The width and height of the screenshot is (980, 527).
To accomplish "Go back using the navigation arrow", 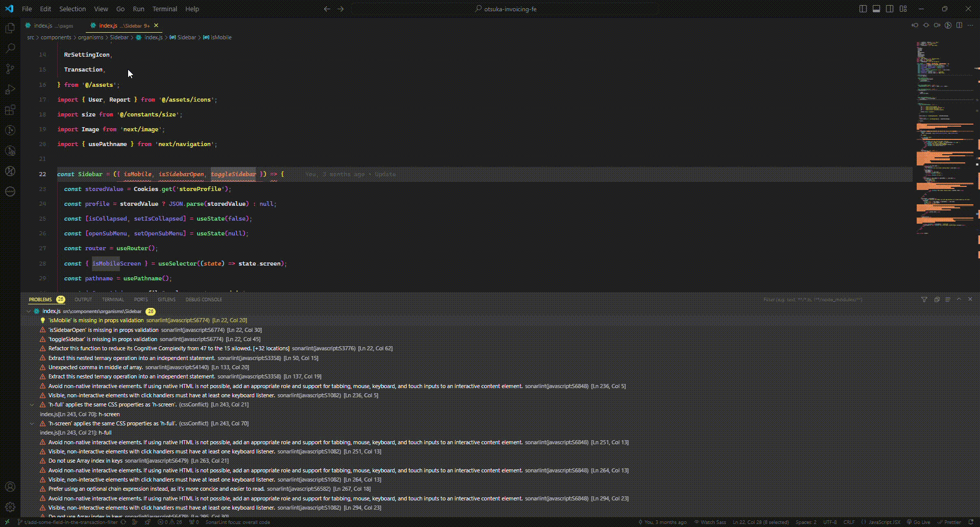I will tap(327, 9).
